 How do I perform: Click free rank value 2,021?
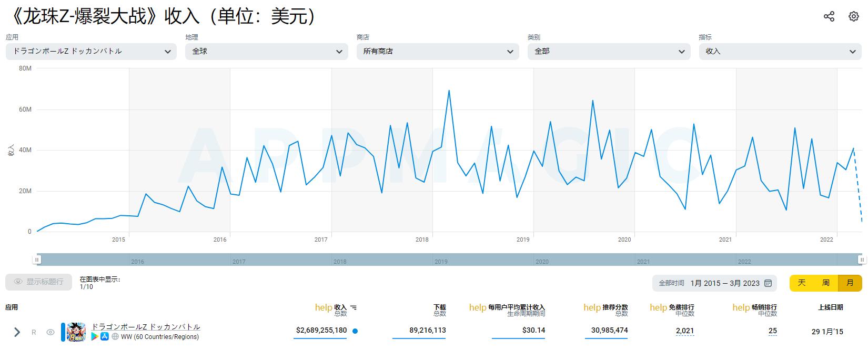pos(685,331)
